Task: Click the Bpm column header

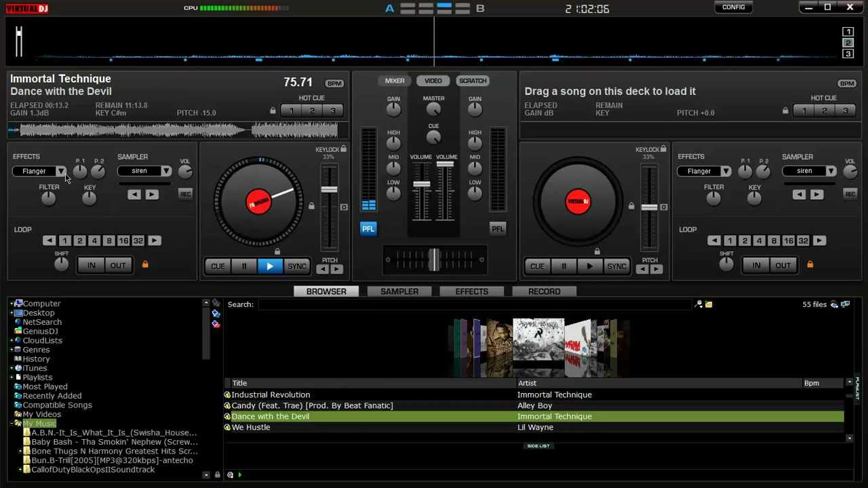Action: click(x=811, y=383)
